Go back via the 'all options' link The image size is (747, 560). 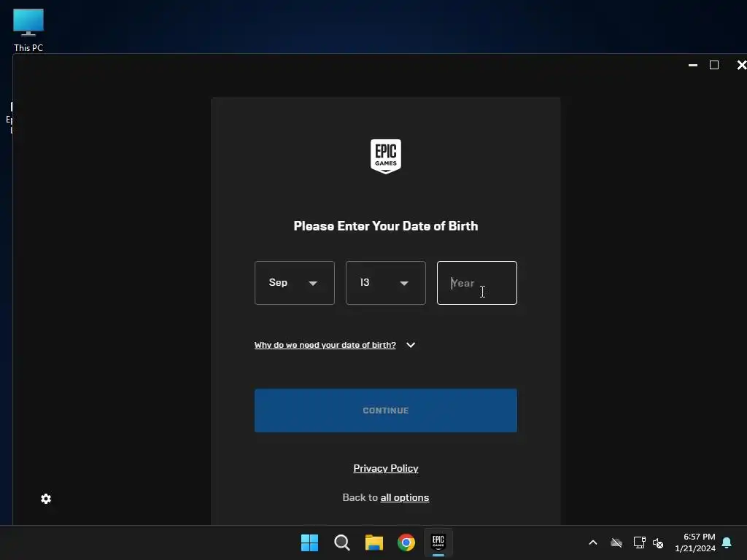click(x=404, y=497)
